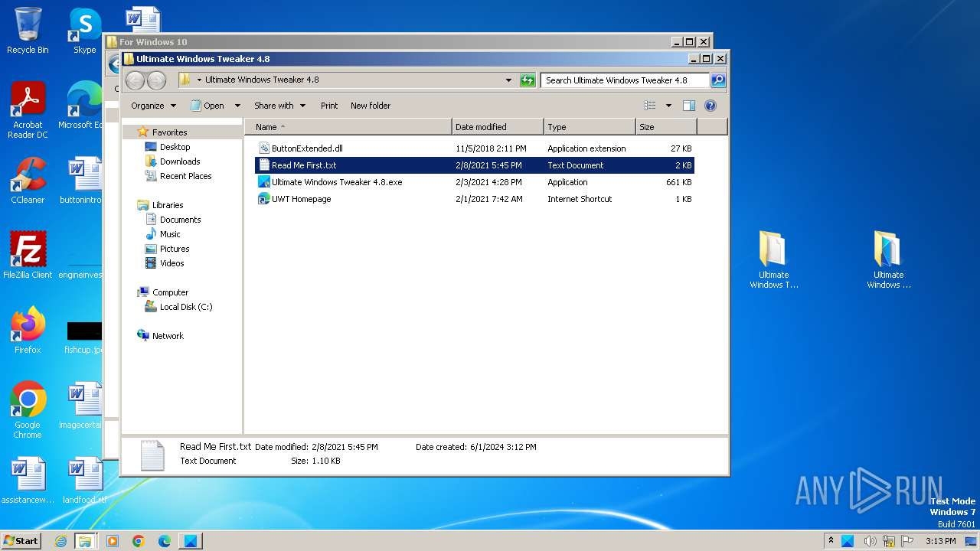Viewport: 980px width, 551px height.
Task: Launch Skype from the desktop
Action: coord(85,31)
